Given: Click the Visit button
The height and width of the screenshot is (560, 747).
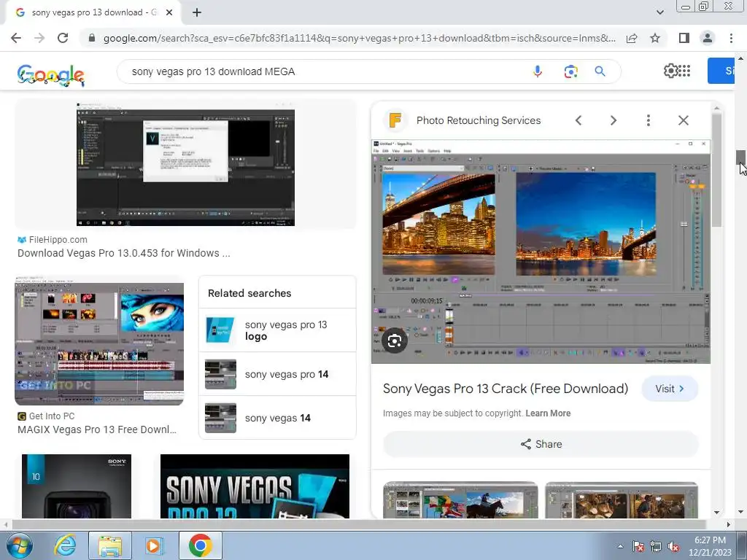Looking at the screenshot, I should click(x=670, y=389).
